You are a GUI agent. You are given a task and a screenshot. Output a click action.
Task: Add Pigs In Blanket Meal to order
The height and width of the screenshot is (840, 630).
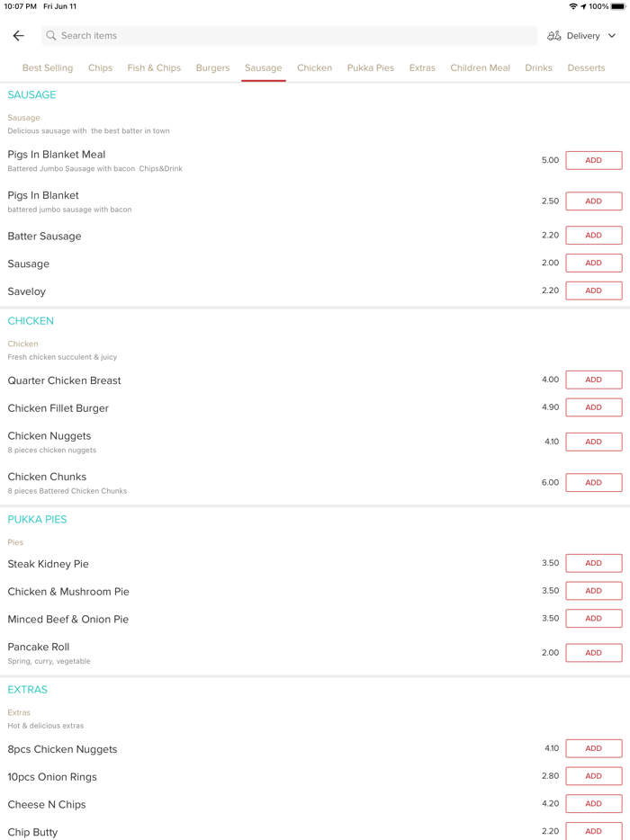593,161
